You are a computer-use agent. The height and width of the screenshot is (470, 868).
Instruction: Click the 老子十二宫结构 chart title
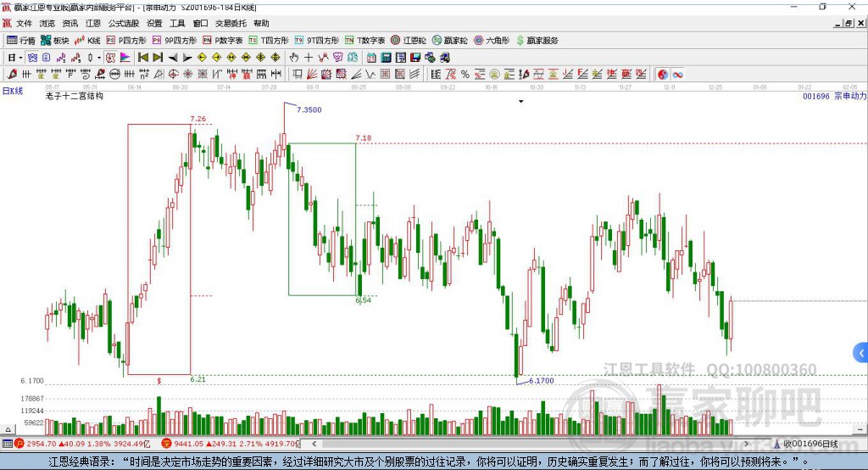pyautogui.click(x=75, y=97)
